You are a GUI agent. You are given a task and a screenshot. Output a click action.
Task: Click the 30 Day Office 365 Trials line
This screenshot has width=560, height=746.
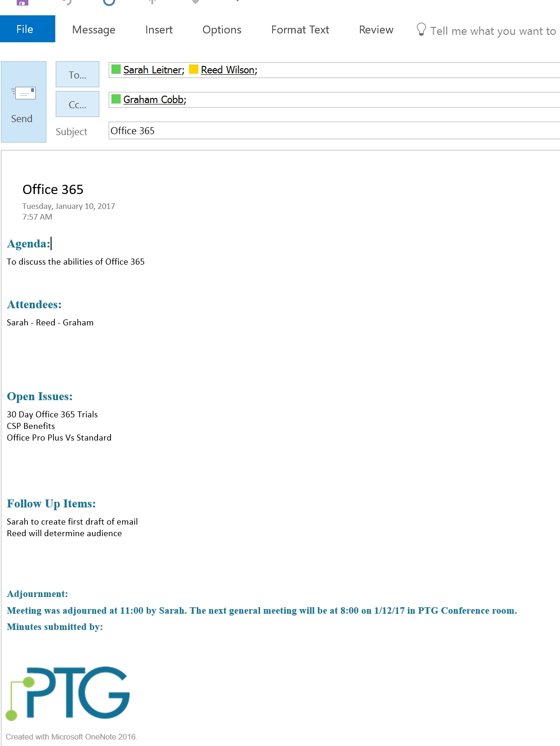coord(52,415)
